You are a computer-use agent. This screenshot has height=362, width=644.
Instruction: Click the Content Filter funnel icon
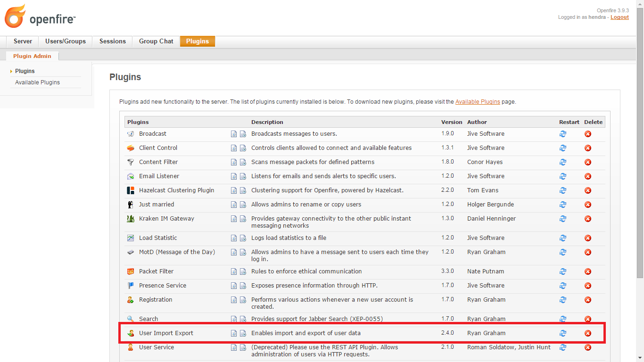(131, 162)
